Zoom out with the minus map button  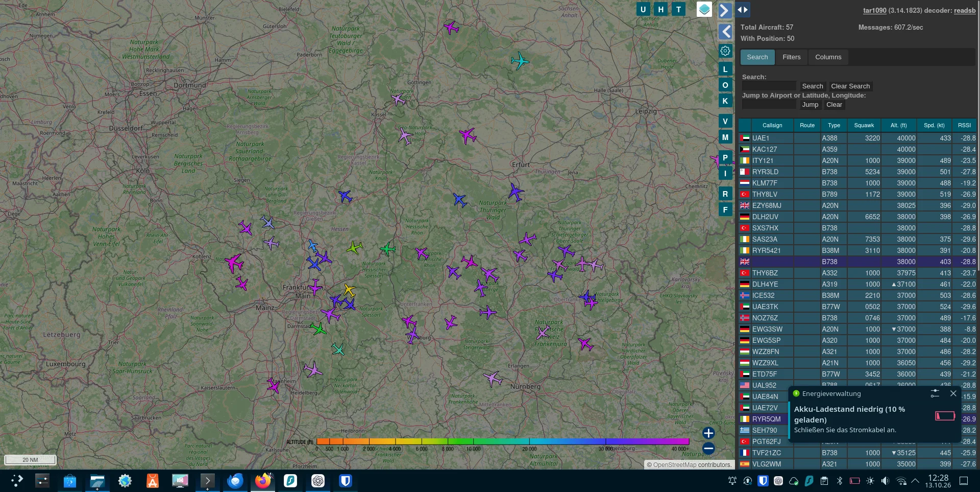coord(708,449)
